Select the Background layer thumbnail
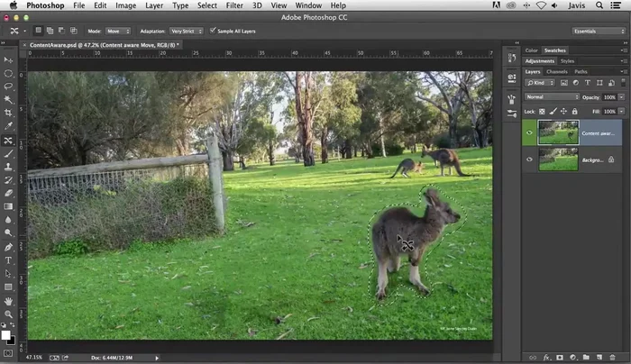Viewport: 631px width, 364px height. click(x=557, y=159)
